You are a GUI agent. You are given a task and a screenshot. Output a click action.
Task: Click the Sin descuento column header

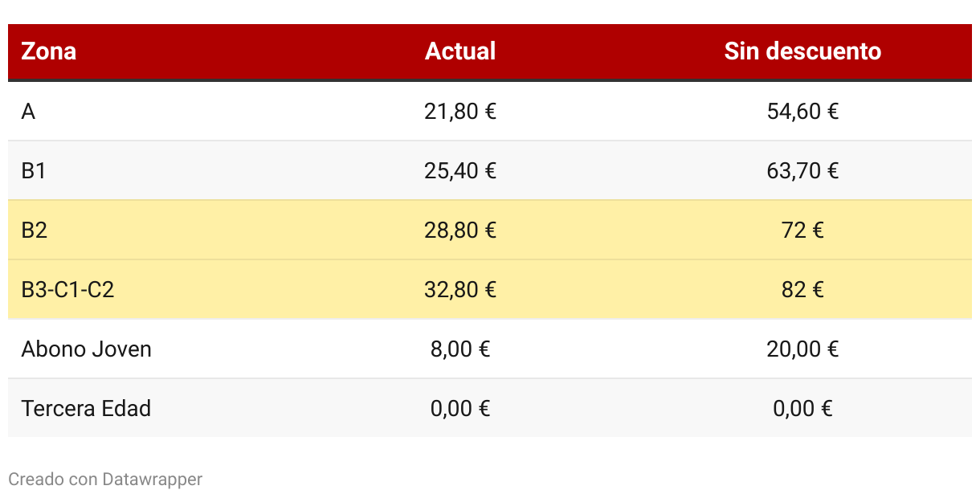802,51
